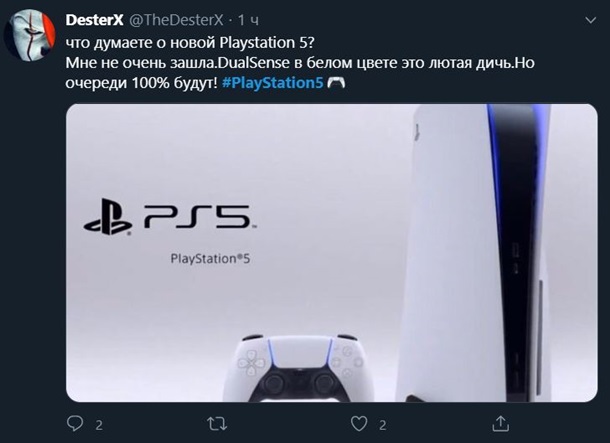610x443 pixels.
Task: Open the attached image in full view
Action: (x=331, y=253)
